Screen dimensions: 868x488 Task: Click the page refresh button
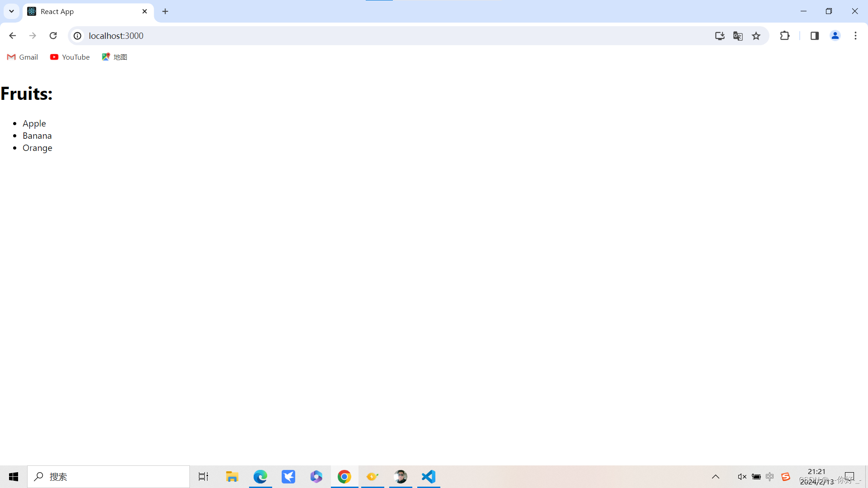point(53,36)
